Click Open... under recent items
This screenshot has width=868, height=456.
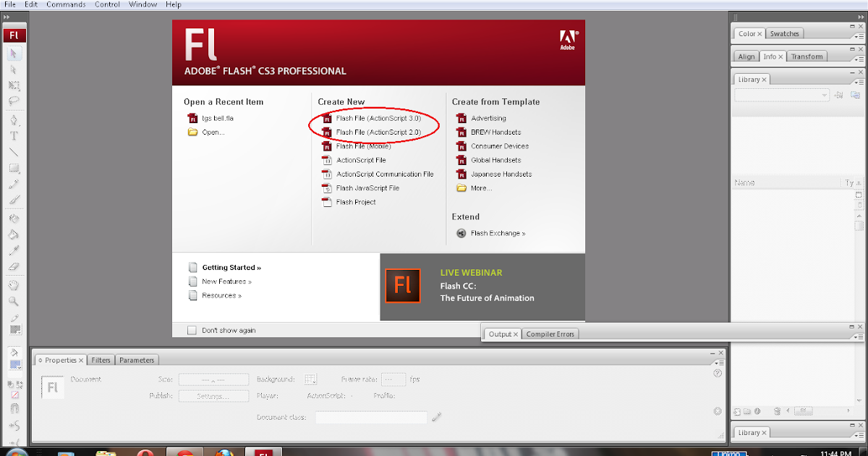coord(206,132)
